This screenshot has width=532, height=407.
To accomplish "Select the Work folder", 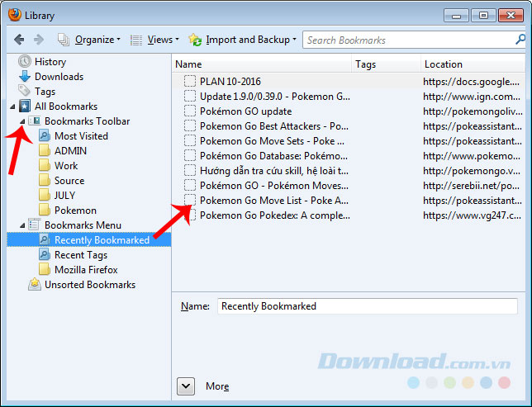I will [x=66, y=166].
